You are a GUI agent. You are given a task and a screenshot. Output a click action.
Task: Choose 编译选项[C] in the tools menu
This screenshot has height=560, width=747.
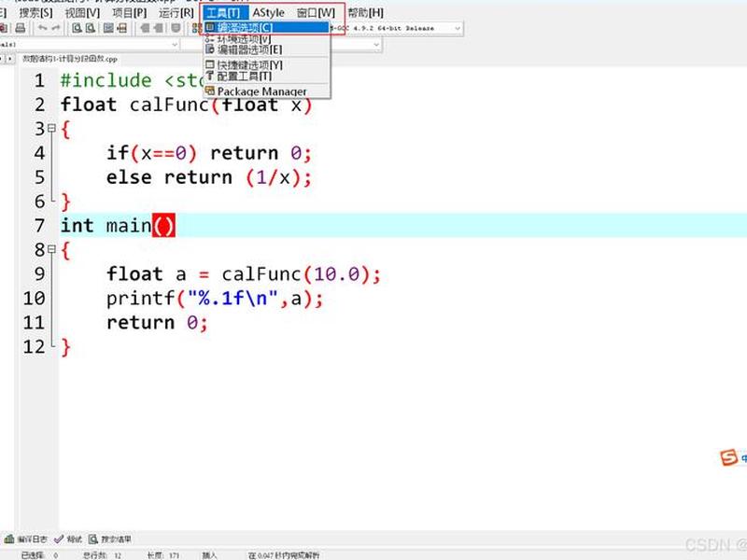(x=267, y=28)
